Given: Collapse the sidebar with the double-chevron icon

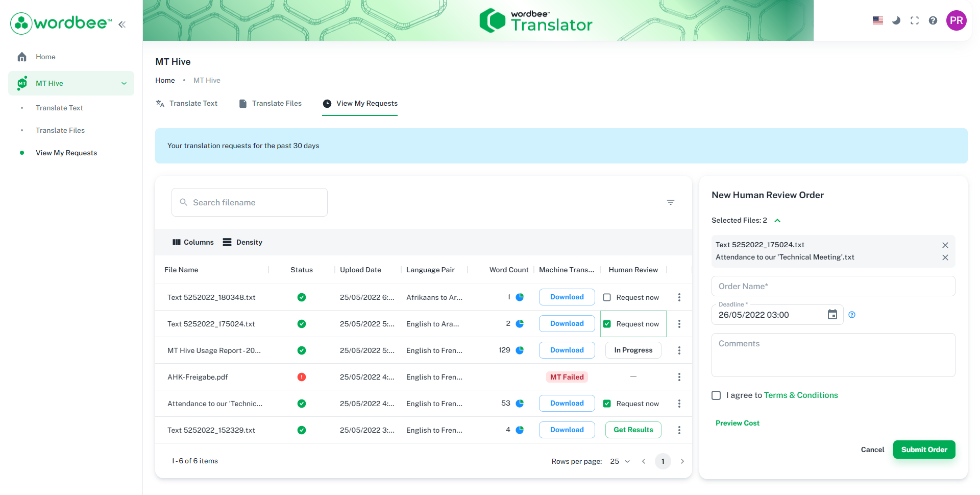Looking at the screenshot, I should tap(121, 23).
